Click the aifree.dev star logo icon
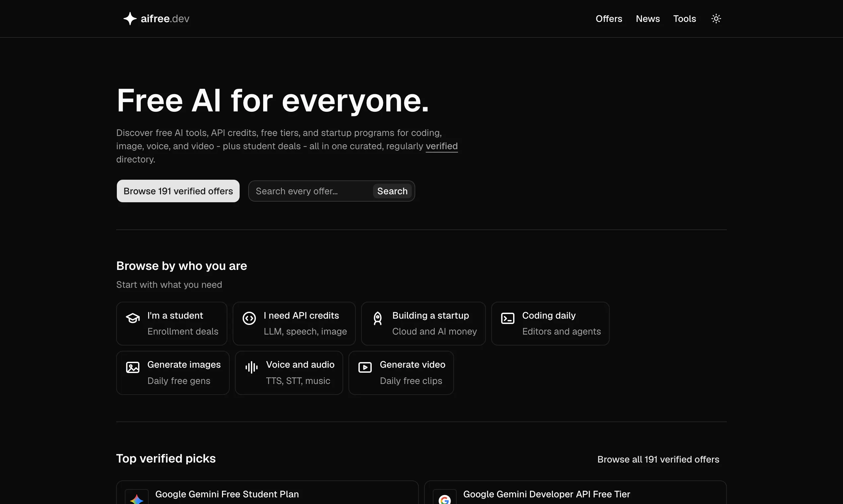Image resolution: width=843 pixels, height=504 pixels. (x=130, y=19)
